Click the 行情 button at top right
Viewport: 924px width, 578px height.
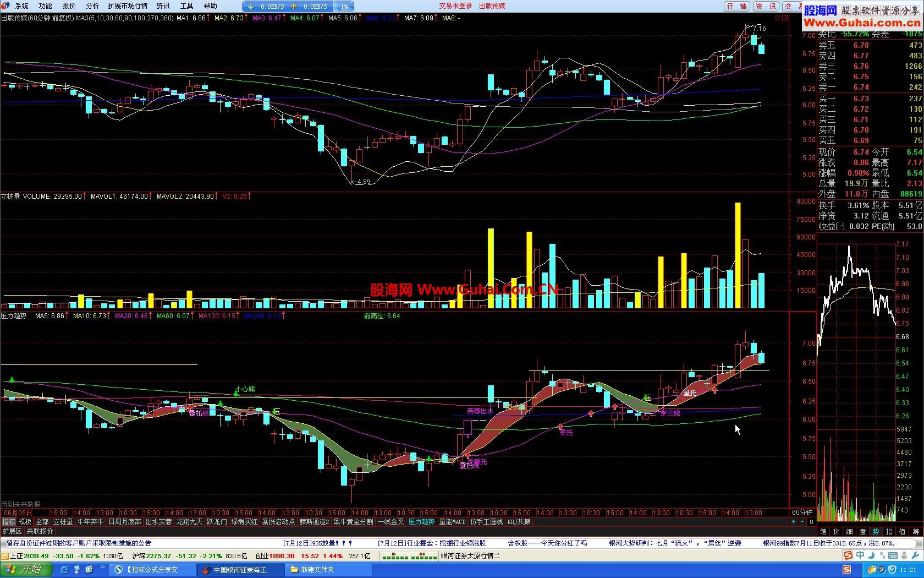point(737,7)
